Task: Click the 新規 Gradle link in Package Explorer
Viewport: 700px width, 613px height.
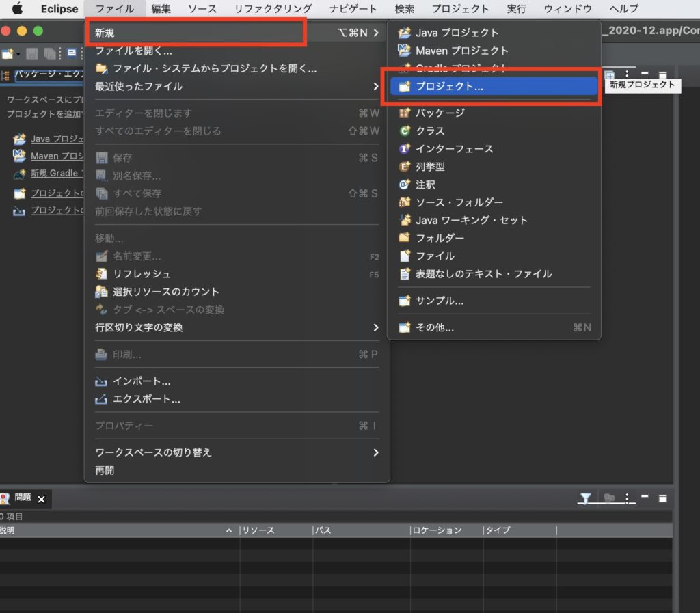Action: click(x=57, y=173)
